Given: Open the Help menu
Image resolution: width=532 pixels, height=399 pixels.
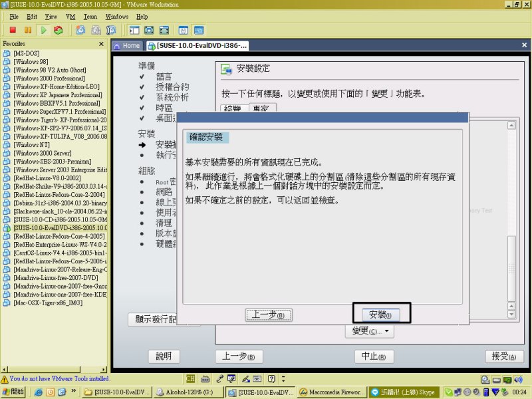Looking at the screenshot, I should coord(142,17).
